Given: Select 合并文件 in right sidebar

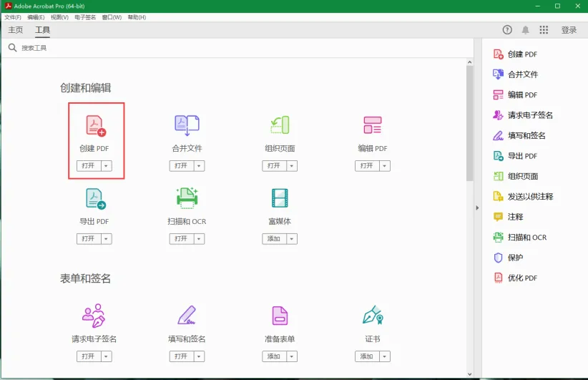Looking at the screenshot, I should coord(515,74).
